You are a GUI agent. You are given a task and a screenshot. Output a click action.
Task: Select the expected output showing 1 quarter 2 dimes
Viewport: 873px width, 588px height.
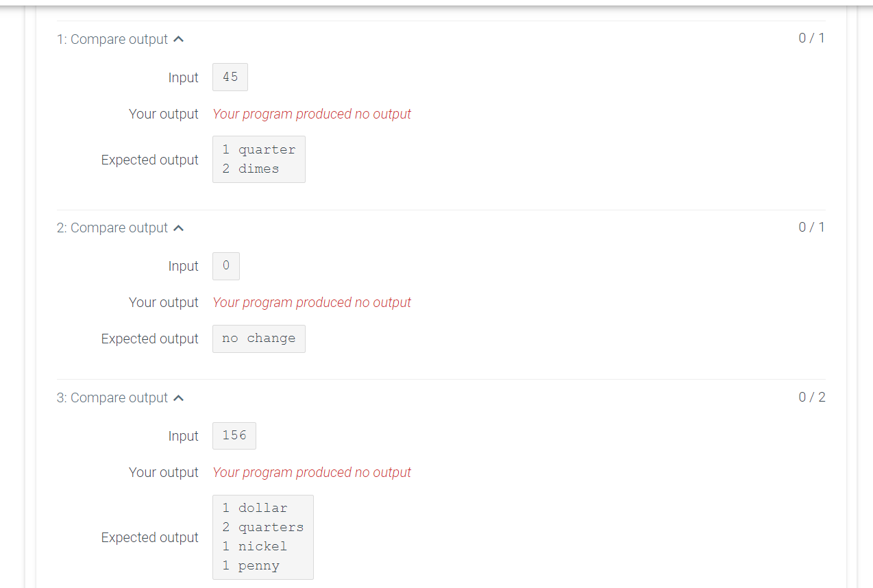258,159
